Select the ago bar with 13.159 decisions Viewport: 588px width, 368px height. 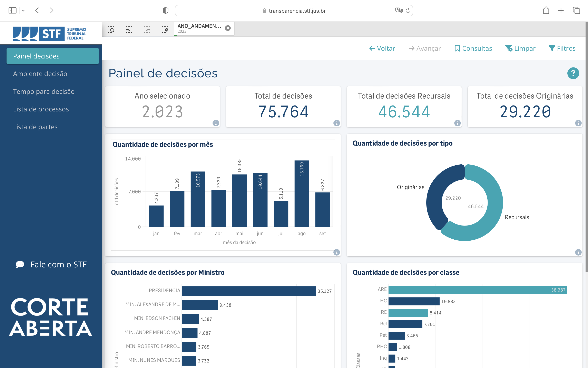point(302,194)
